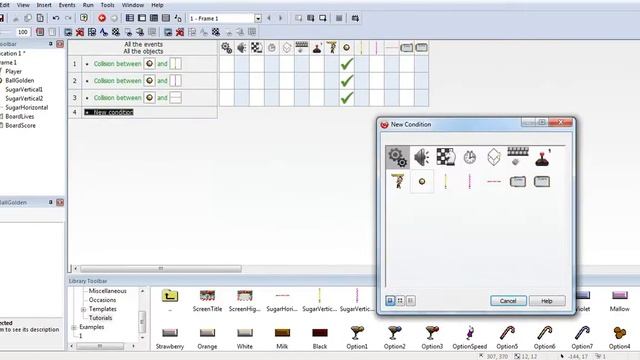Choose the BallGolden ball object in the dialog
Viewport: 640px width, 360px height.
click(x=422, y=181)
